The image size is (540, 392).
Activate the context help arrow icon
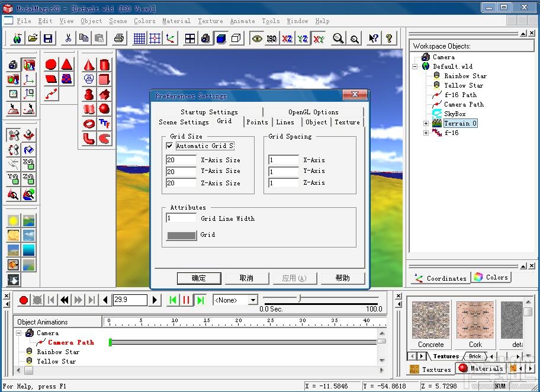[x=373, y=38]
